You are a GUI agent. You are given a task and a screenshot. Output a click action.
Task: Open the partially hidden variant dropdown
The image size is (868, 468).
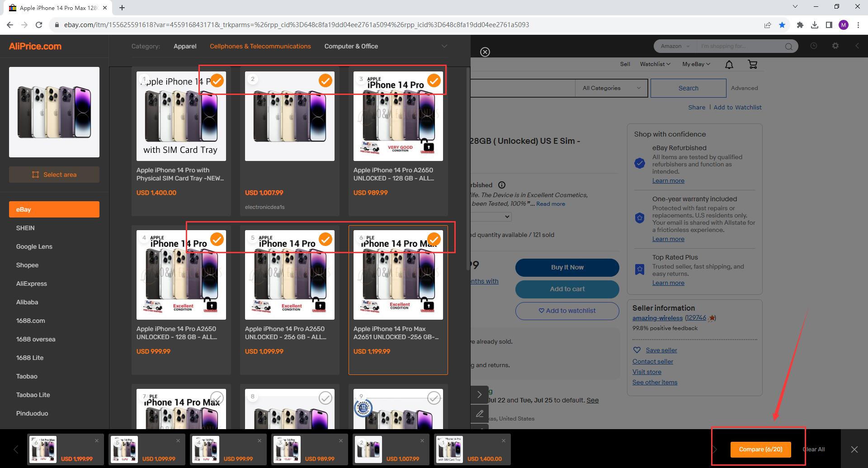(491, 217)
